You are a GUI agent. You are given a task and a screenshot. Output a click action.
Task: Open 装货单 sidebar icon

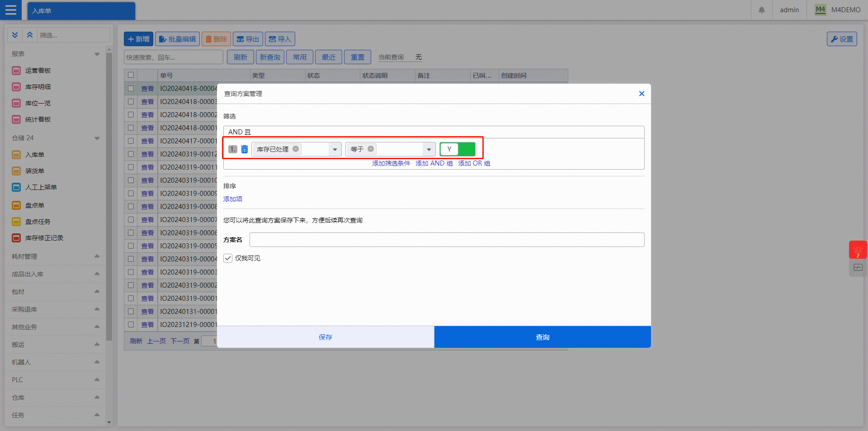pyautogui.click(x=16, y=171)
